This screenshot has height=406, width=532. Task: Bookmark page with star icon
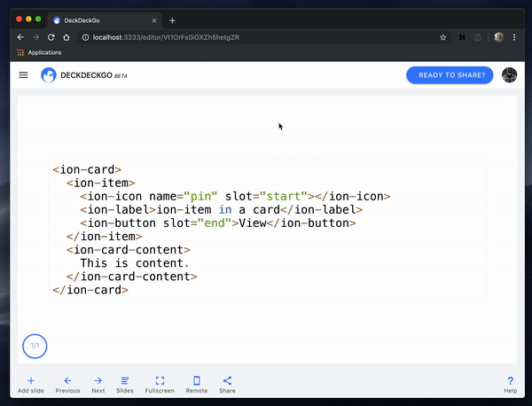(x=442, y=37)
